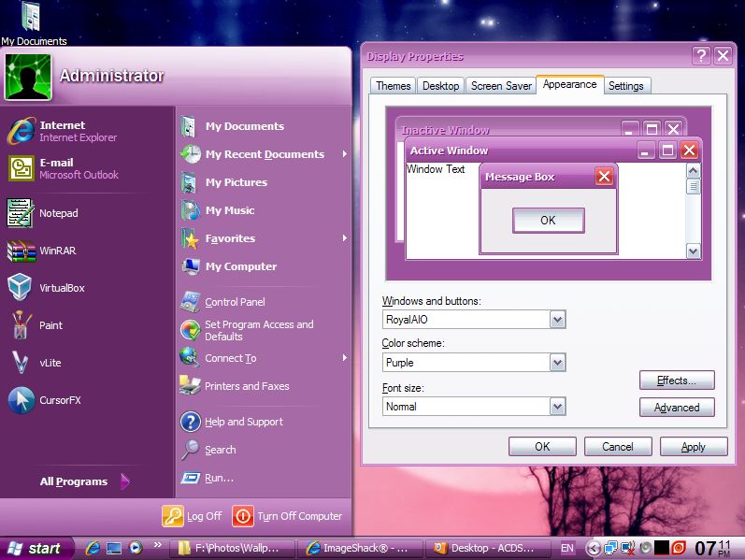Switch to Desktop - ACDSee taskbar window

[488, 548]
